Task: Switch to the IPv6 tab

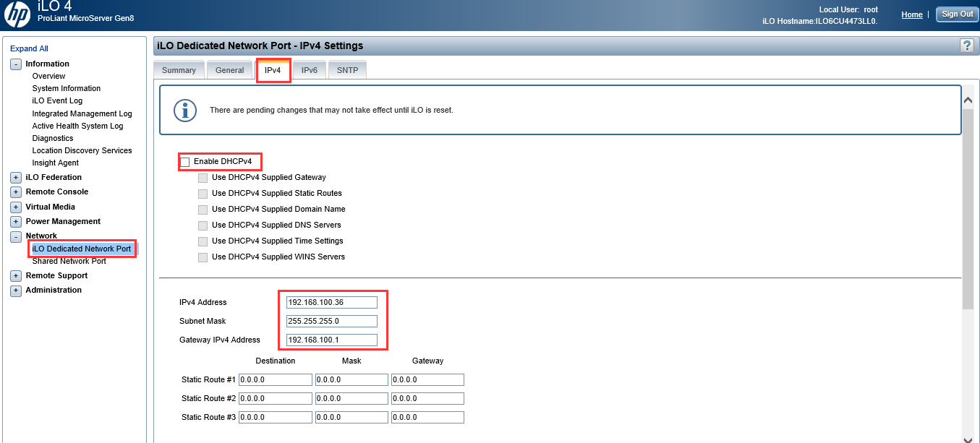Action: (310, 70)
